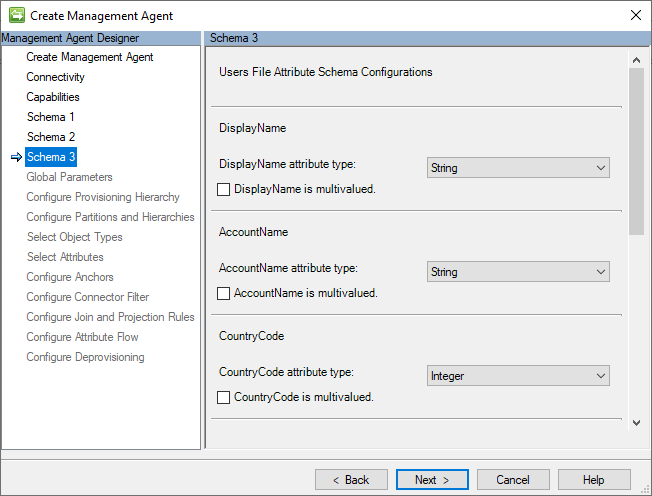The height and width of the screenshot is (496, 652).
Task: Click Configure Join and Projection Rules
Action: pos(110,316)
